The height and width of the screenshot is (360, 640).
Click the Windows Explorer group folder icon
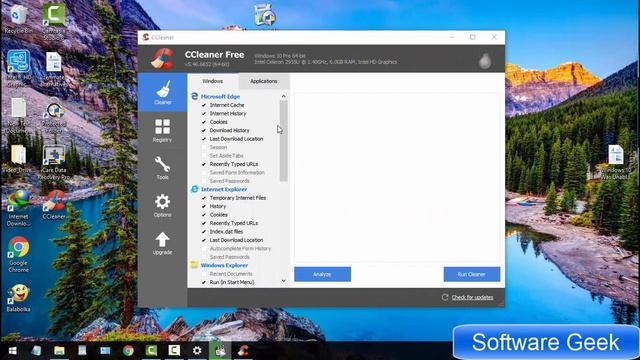coord(195,265)
